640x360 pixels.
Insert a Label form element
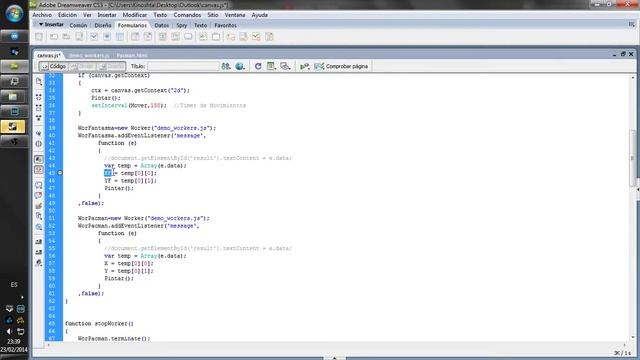click(203, 37)
